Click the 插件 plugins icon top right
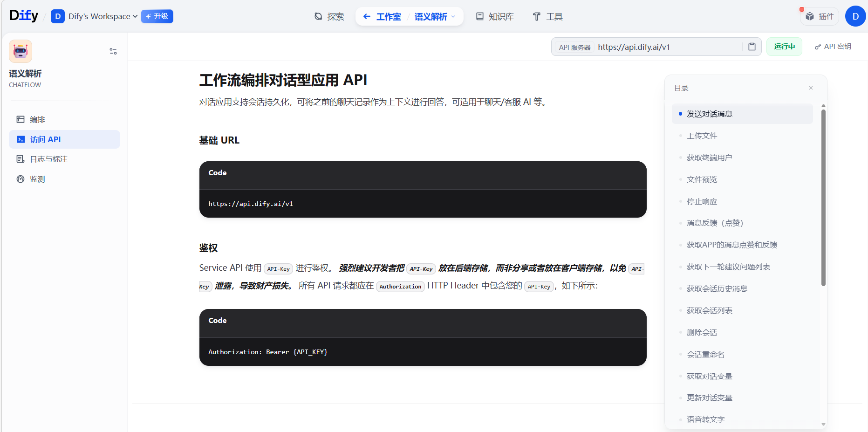Viewport: 868px width, 432px height. [819, 16]
